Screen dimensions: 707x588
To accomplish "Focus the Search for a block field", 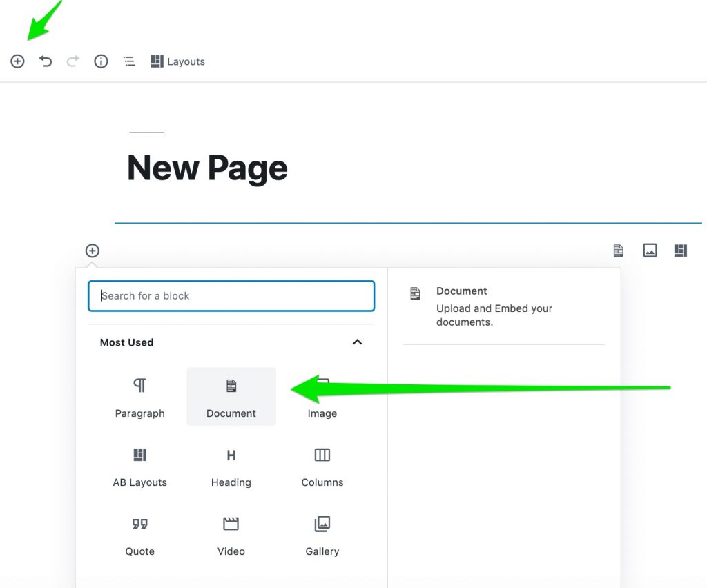I will click(231, 296).
